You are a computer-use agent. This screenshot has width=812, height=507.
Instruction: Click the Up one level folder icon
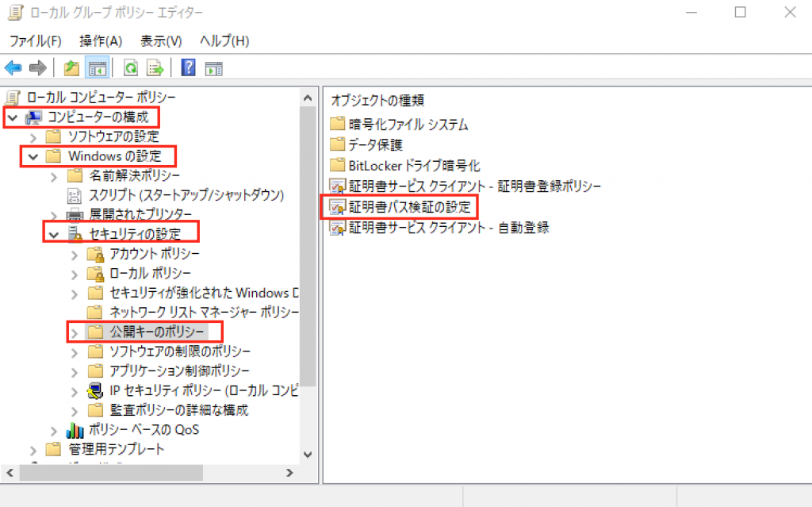pyautogui.click(x=71, y=68)
